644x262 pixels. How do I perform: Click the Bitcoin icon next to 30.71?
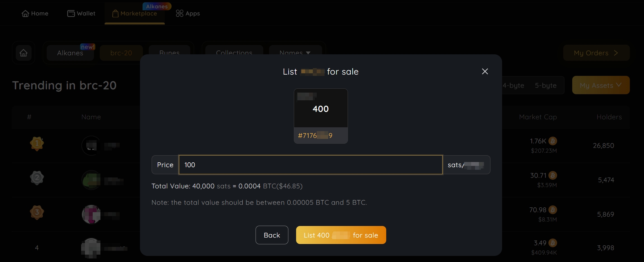coord(553,176)
